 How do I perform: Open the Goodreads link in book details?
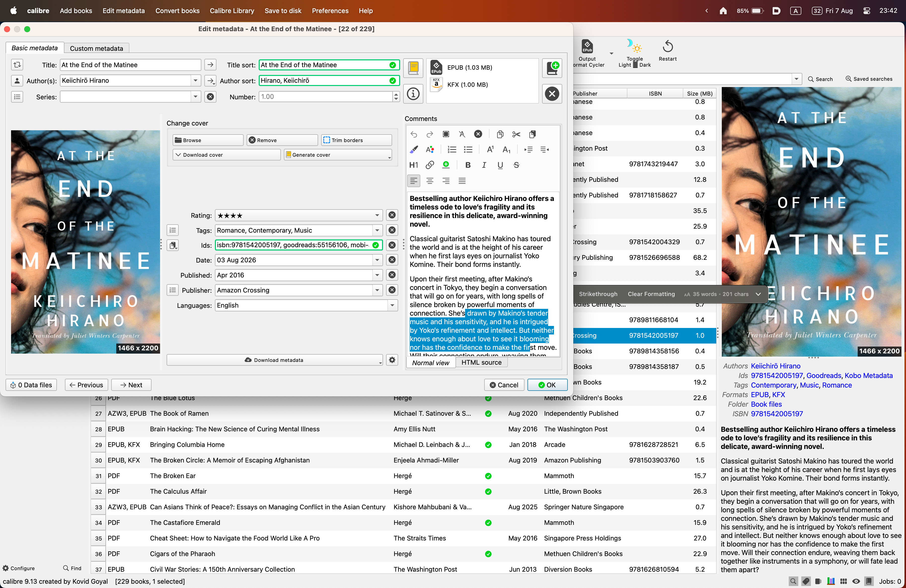pyautogui.click(x=823, y=375)
